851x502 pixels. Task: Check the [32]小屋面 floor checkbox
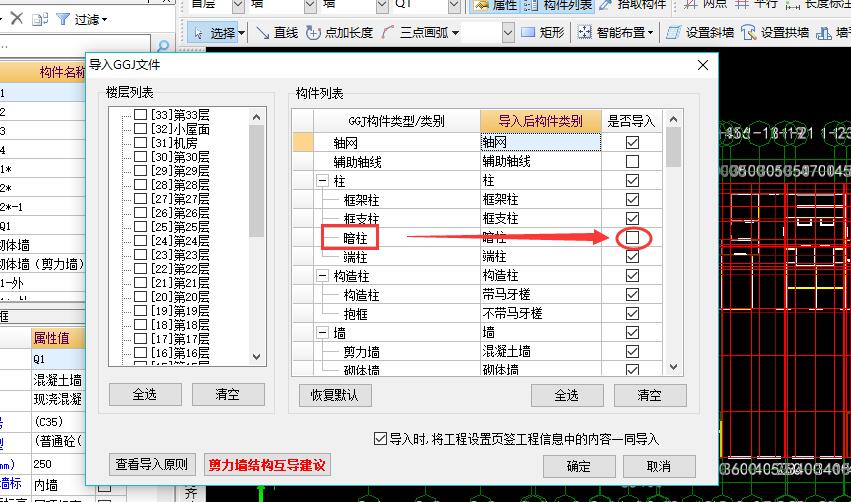(x=141, y=129)
